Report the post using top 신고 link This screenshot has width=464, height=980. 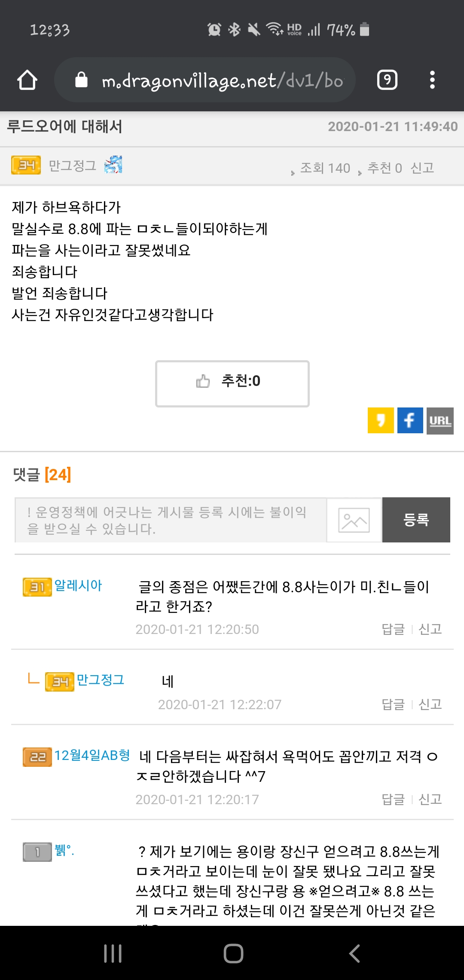pyautogui.click(x=422, y=168)
